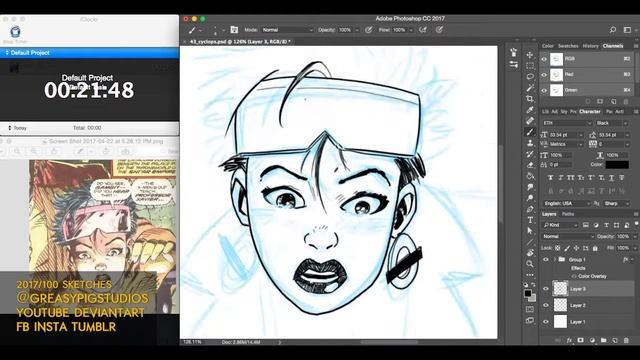
Task: Toggle lock transparent pixels
Action: [558, 248]
